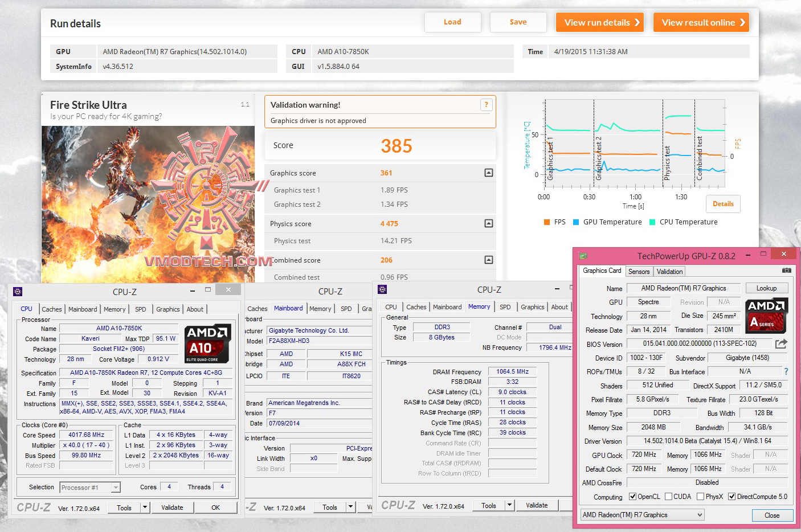The width and height of the screenshot is (801, 532).
Task: Collapse the Physics score section
Action: click(488, 223)
